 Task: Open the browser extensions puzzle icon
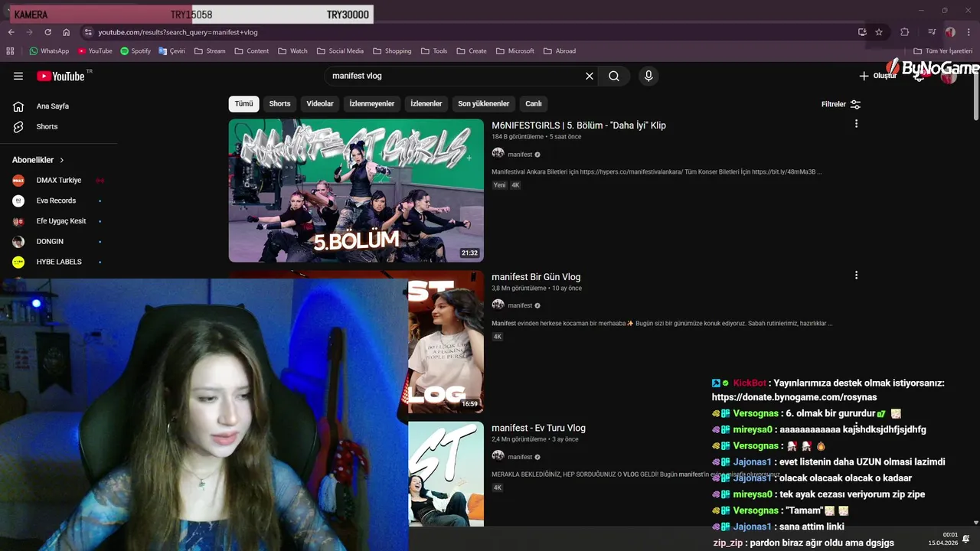(x=904, y=32)
